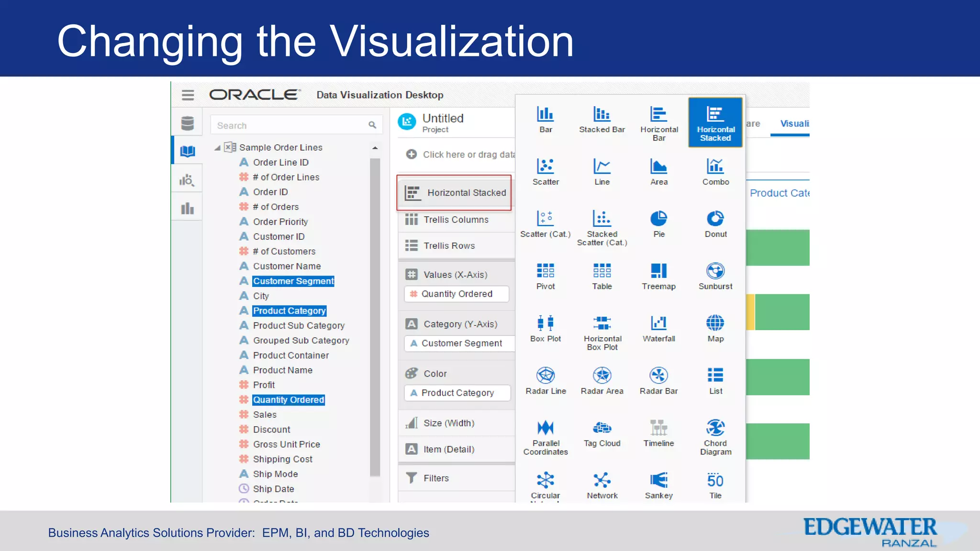Select the Ship Date element
The image size is (980, 551).
273,488
